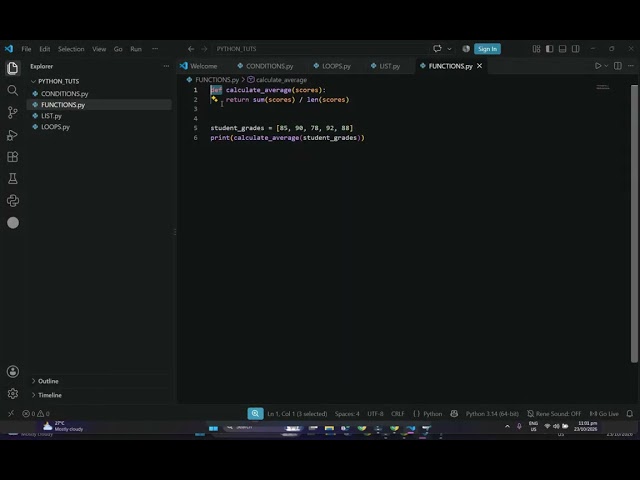
Task: Open editor More Actions ellipsis
Action: (x=631, y=66)
